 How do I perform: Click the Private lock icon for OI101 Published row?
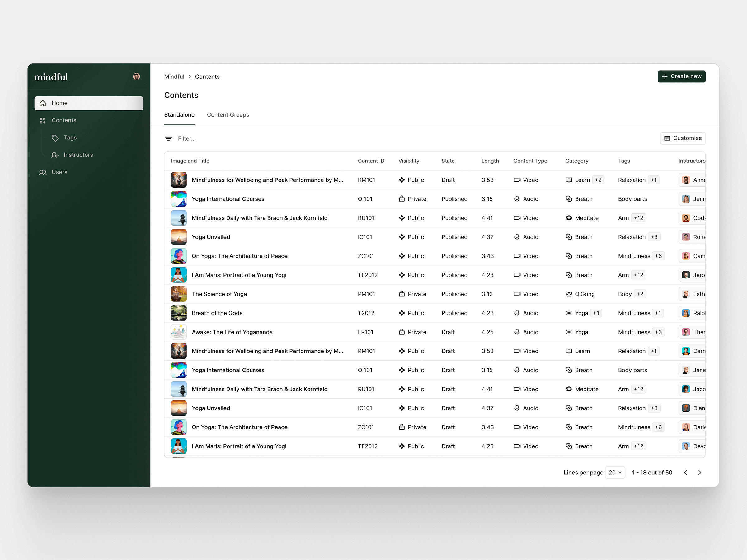[402, 199]
